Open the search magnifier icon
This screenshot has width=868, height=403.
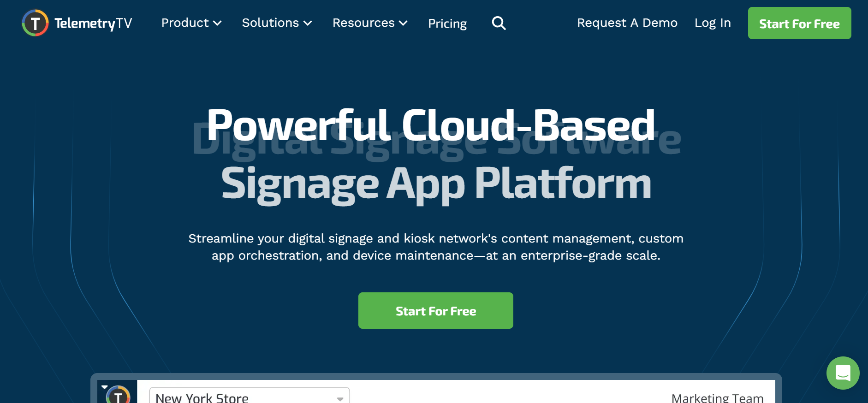[499, 23]
